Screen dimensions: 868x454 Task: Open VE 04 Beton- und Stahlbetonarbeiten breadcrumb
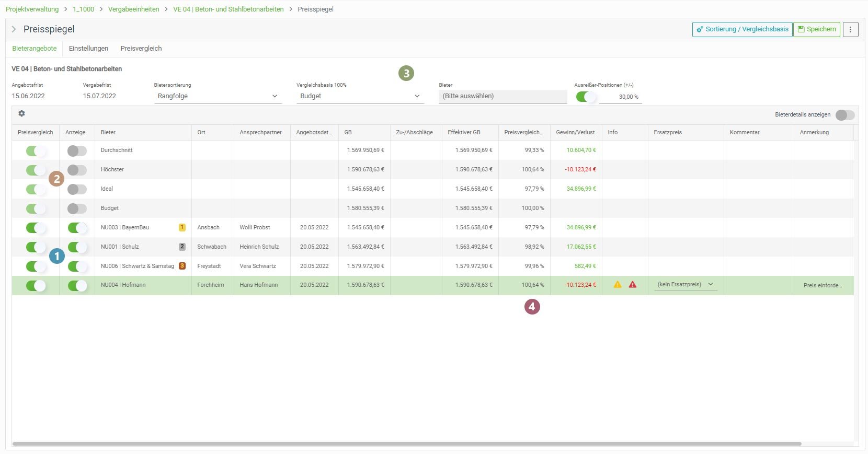[229, 9]
